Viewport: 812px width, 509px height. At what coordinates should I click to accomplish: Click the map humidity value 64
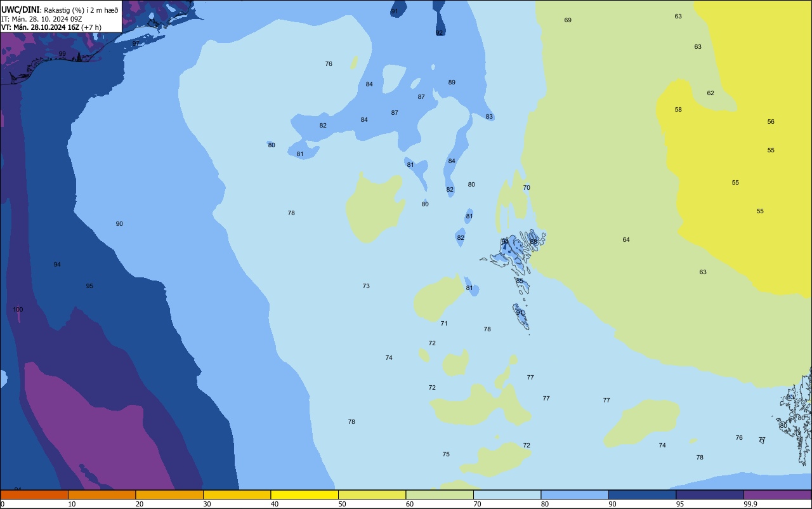626,240
